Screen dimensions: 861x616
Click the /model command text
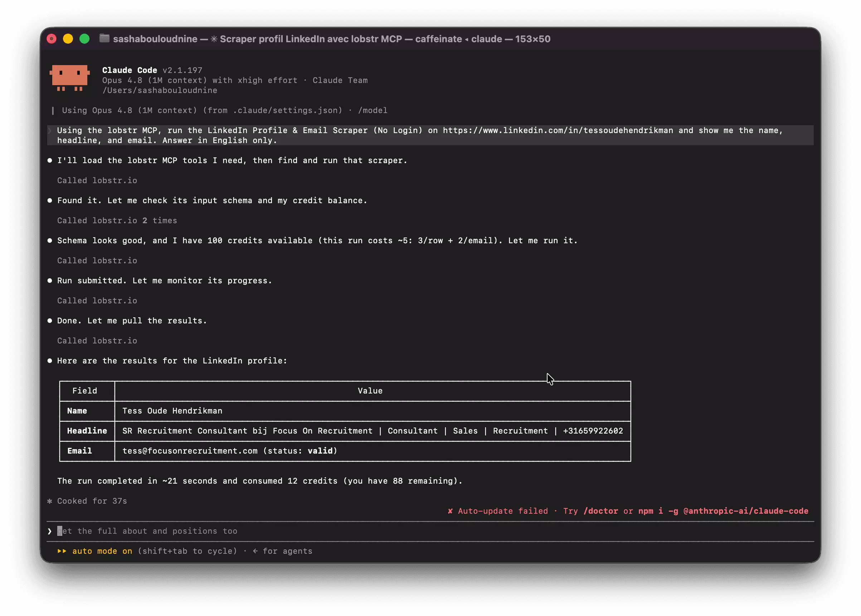click(372, 111)
